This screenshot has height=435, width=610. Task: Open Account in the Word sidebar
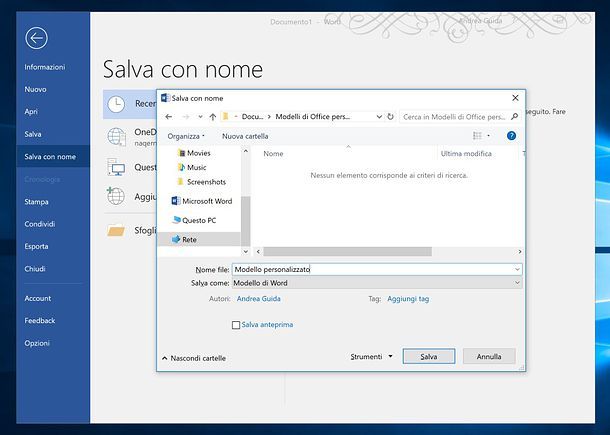(x=38, y=298)
